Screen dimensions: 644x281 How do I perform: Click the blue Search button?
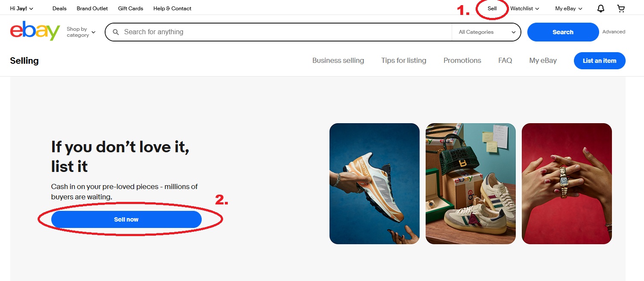(x=563, y=32)
